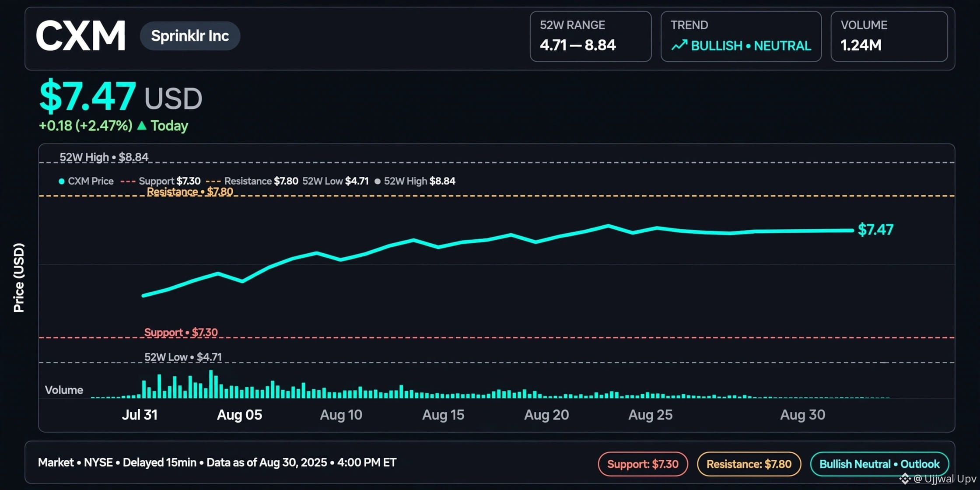Screen dimensions: 980x490
Task: Click the large $7.47 USD price heading
Action: click(121, 97)
